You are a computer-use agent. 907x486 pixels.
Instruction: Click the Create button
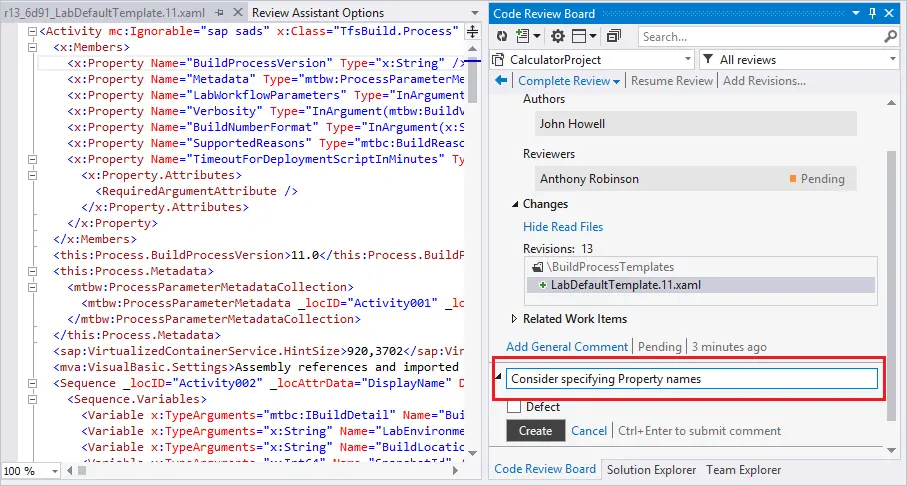click(535, 431)
